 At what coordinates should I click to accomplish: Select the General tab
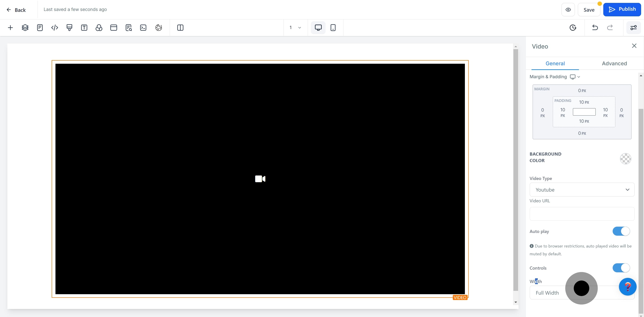[555, 63]
